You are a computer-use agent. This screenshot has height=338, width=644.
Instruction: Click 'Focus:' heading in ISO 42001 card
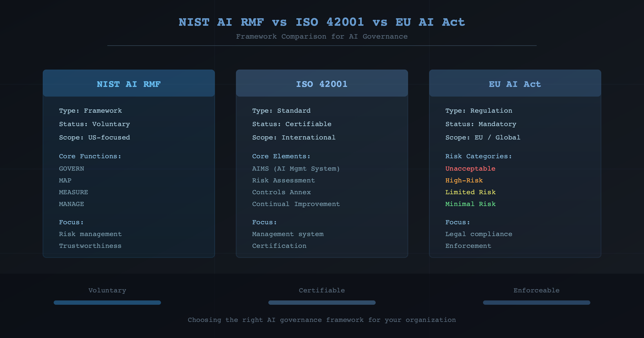[x=265, y=222]
